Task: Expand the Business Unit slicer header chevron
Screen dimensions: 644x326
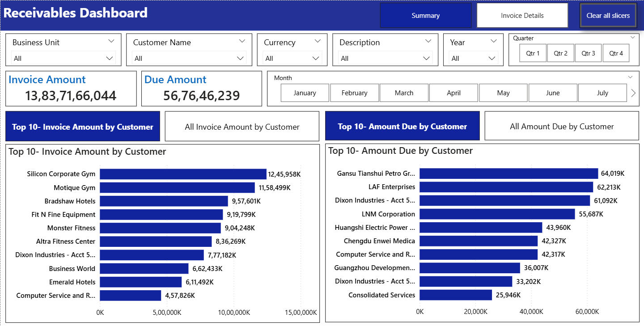Action: coord(111,41)
